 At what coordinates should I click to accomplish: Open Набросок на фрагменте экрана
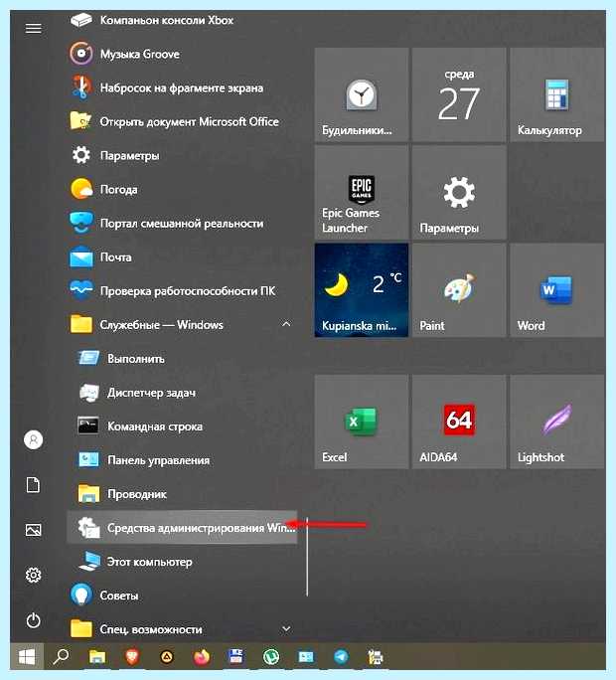(x=182, y=87)
